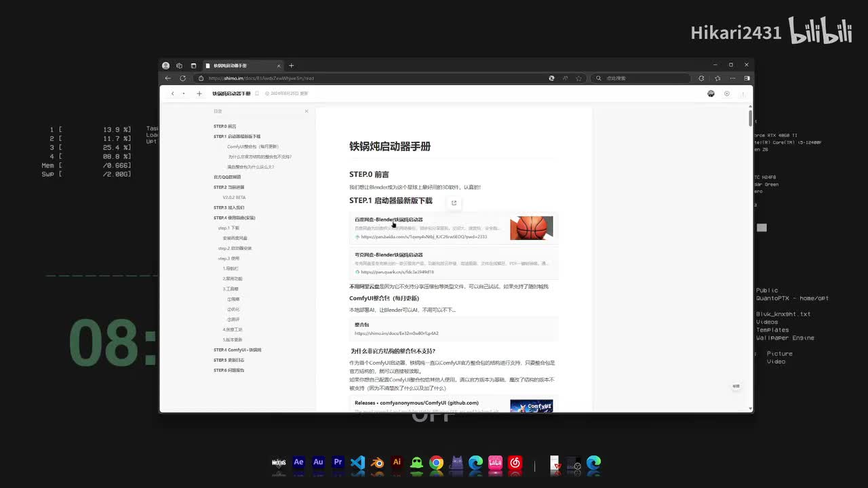Close the 铁锅炖启动器手册 tab
Screen dimensions: 868x488
pyautogui.click(x=278, y=66)
